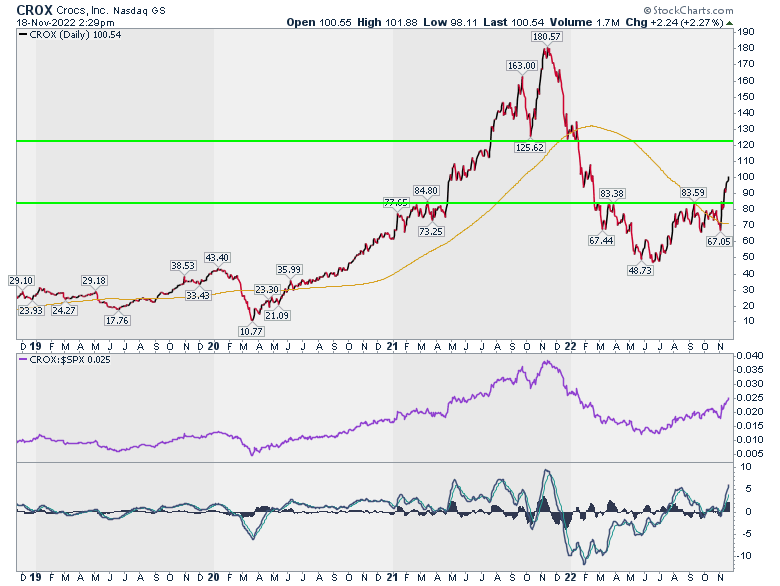Select the 23.30 price label
The width and height of the screenshot is (780, 586).
(267, 289)
